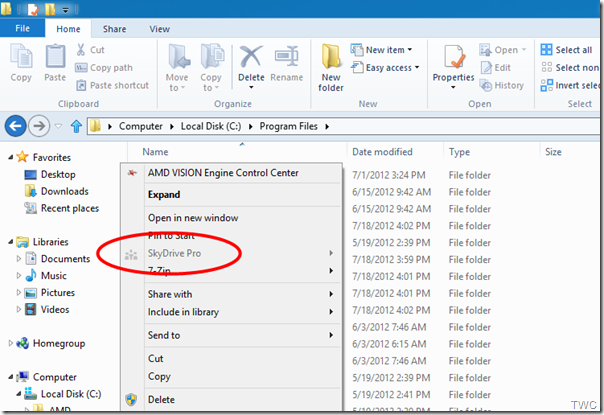
Task: Select Computer in navigation pane
Action: click(46, 377)
